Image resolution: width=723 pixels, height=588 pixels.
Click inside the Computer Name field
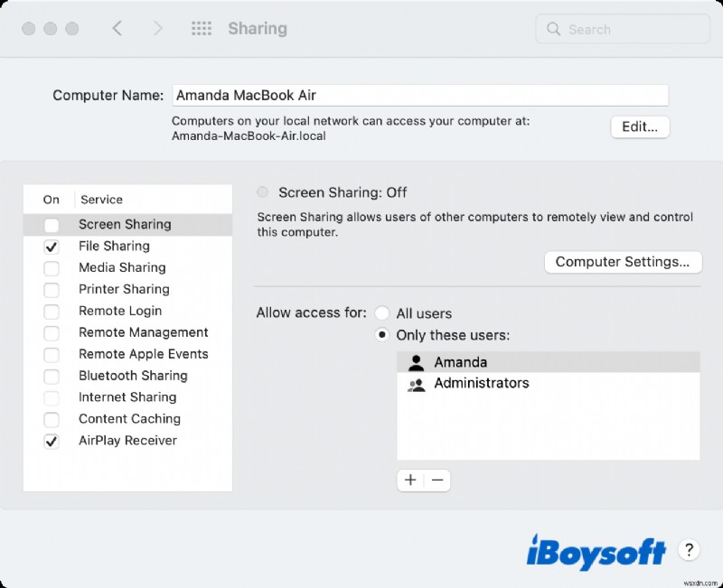click(420, 95)
